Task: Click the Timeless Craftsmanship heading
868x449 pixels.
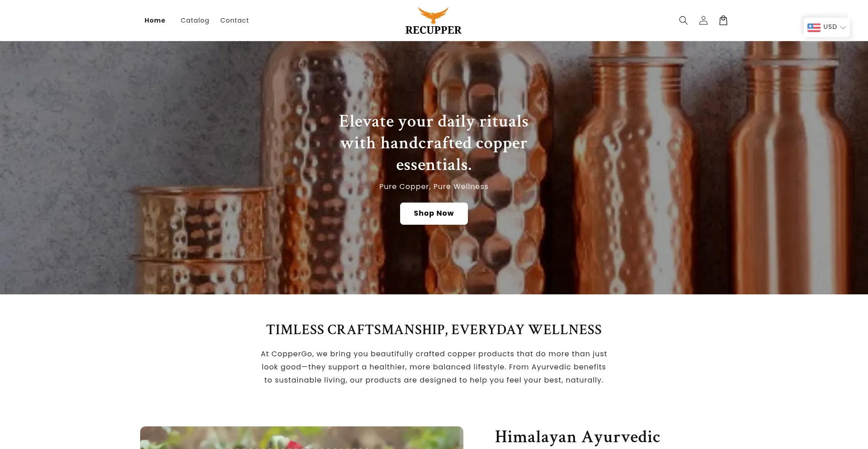Action: pos(434,330)
